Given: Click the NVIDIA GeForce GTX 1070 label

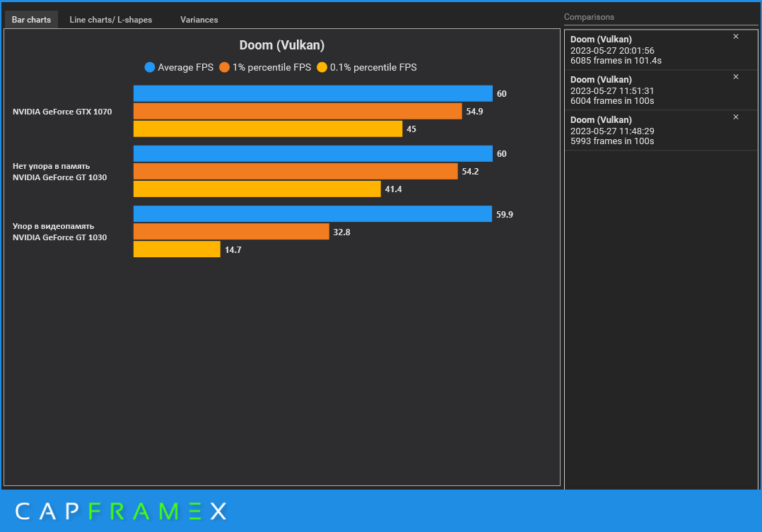Looking at the screenshot, I should tap(62, 112).
